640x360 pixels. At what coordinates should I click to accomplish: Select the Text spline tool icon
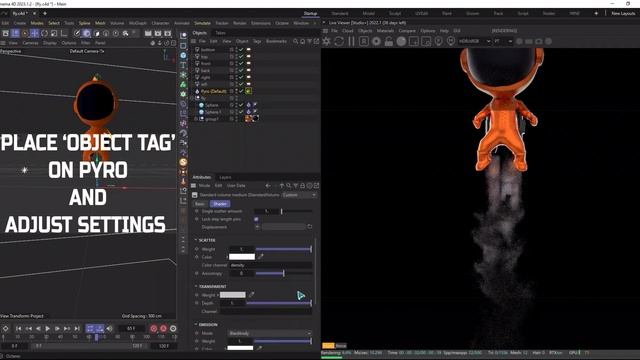(x=183, y=65)
